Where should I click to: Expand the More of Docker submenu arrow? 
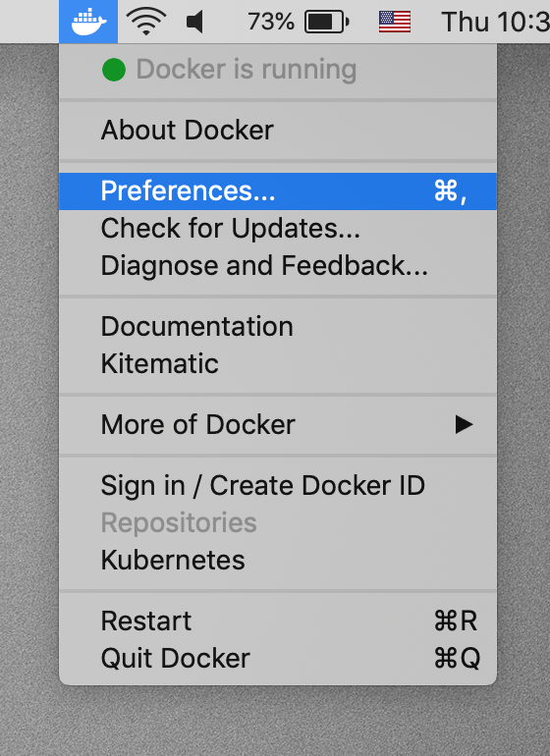coord(464,425)
